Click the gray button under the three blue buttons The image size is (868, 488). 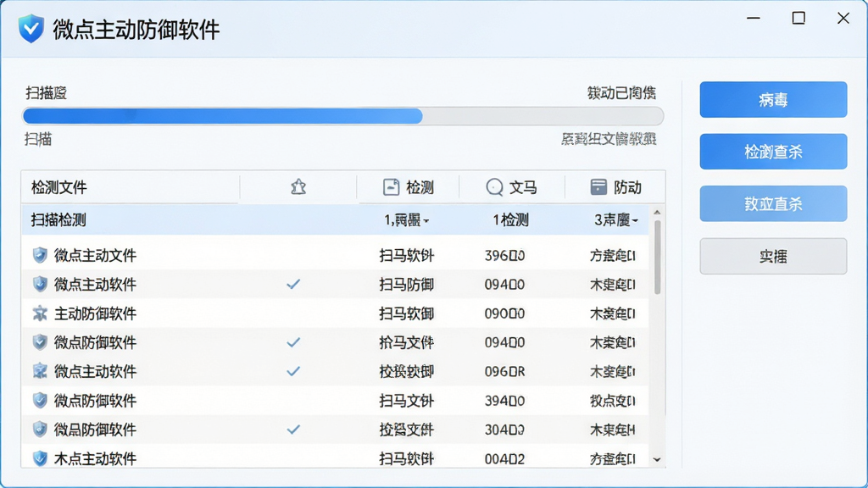pyautogui.click(x=773, y=256)
